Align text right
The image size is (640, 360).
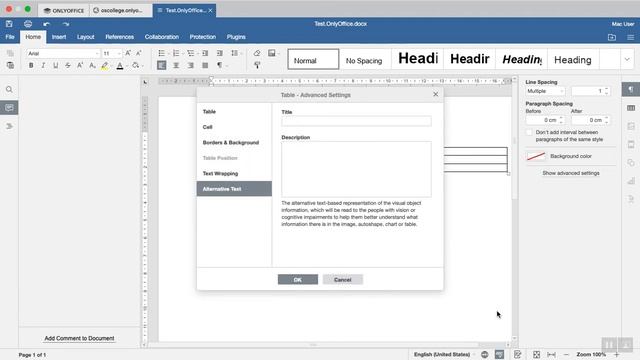coord(191,65)
